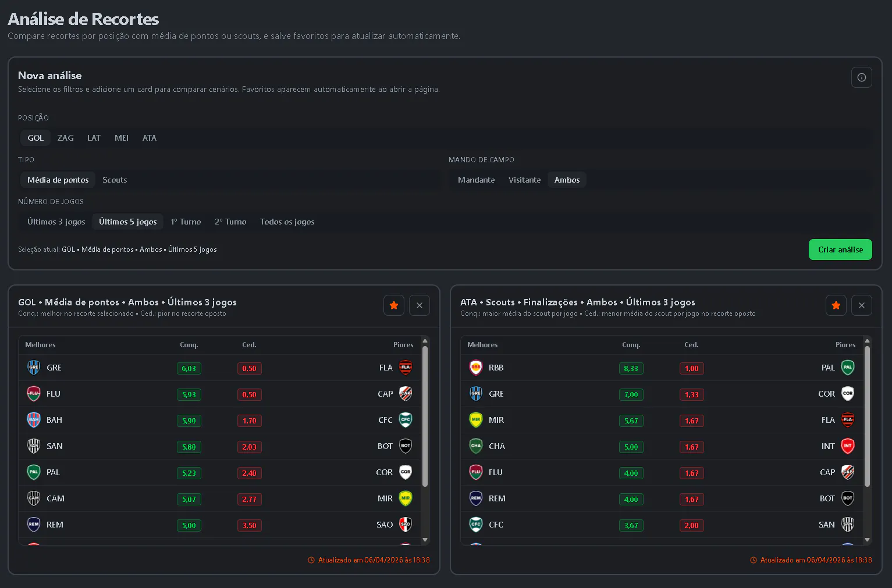Screen dimensions: 892x588
Task: Click the Ced. column header in ATA card
Action: tap(691, 345)
